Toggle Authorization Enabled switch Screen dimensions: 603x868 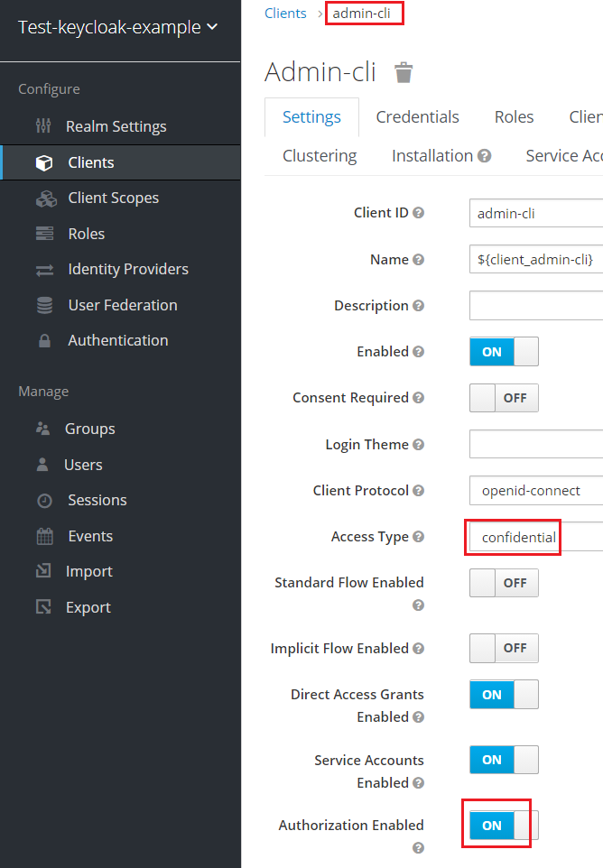tap(504, 825)
